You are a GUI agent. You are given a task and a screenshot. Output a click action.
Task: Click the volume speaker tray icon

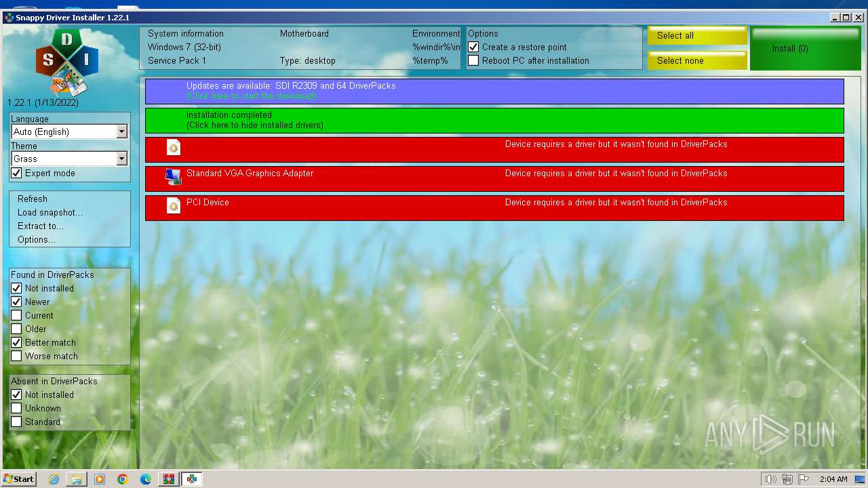point(770,479)
